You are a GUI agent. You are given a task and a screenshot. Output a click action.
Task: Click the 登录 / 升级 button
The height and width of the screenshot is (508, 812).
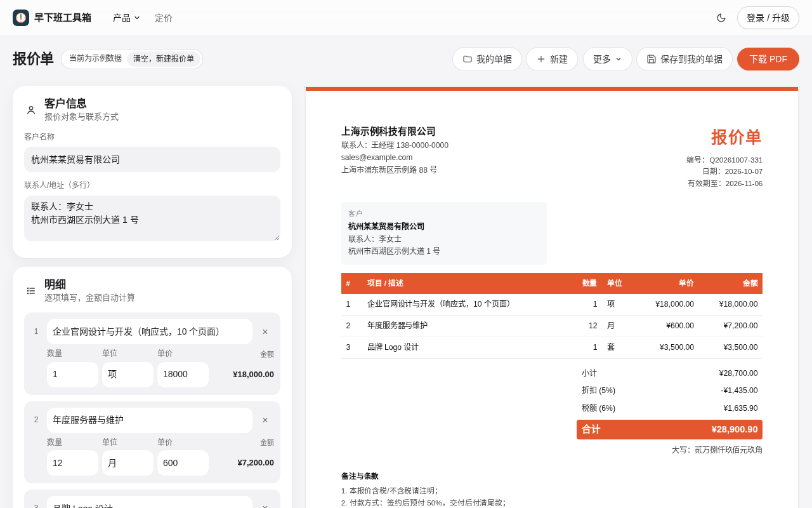768,18
